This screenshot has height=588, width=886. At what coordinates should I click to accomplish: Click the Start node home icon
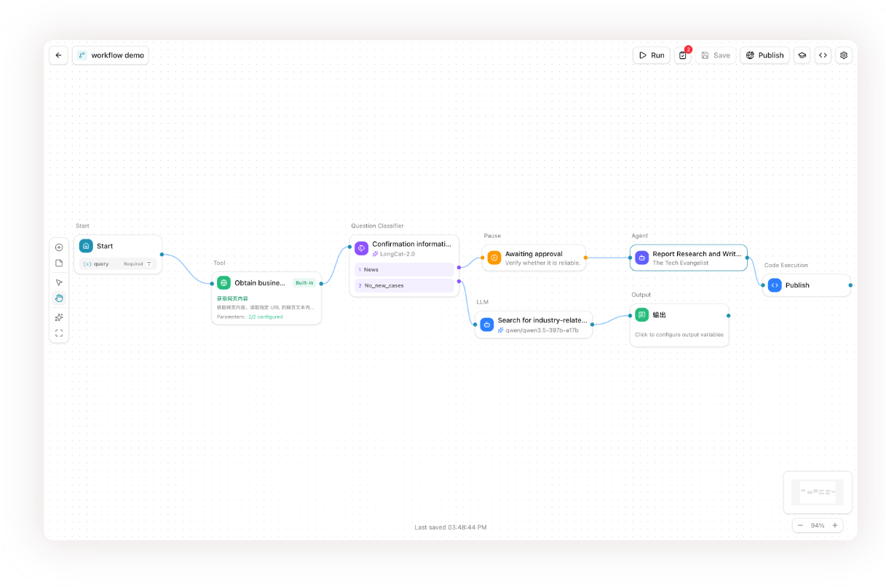coord(86,246)
